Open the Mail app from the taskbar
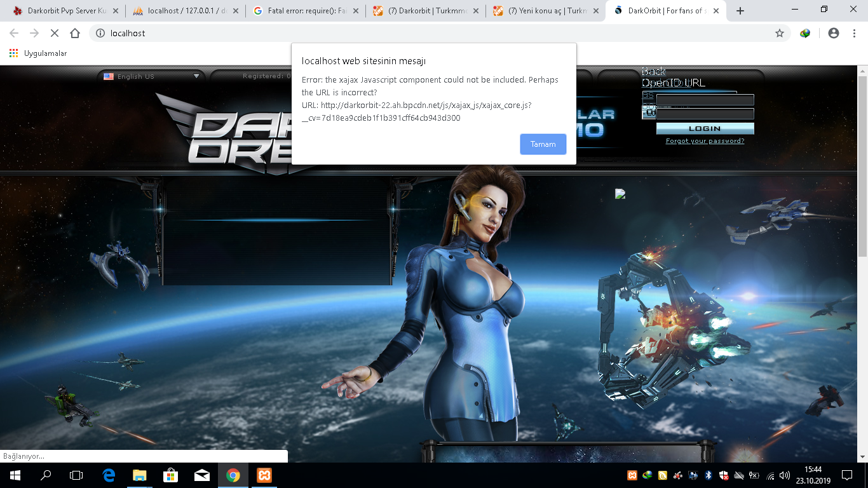868x488 pixels. pyautogui.click(x=202, y=475)
